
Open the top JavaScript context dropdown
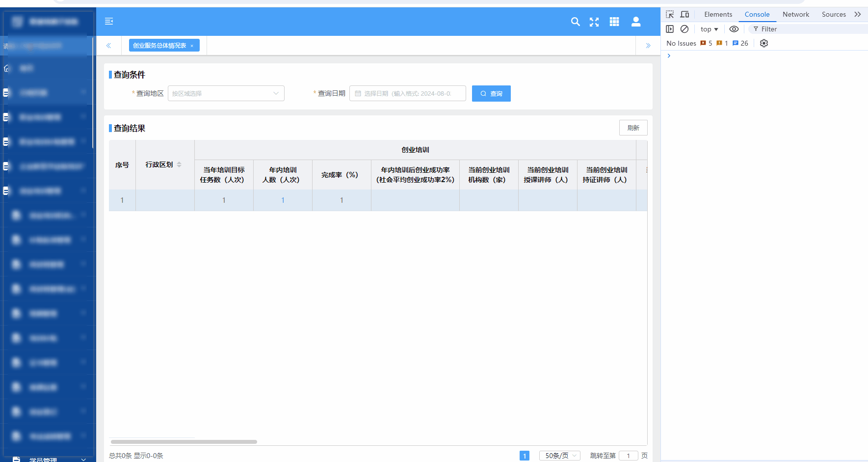[x=710, y=29]
